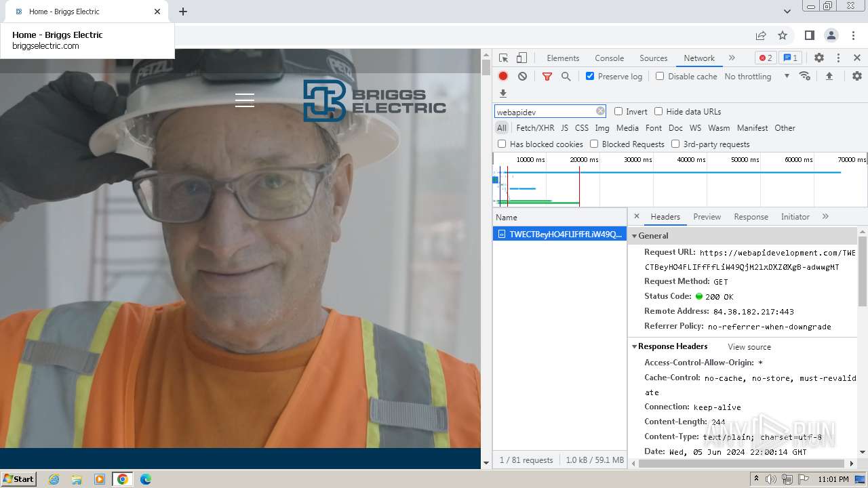Select the Fetch/XHR filter type

tap(535, 128)
